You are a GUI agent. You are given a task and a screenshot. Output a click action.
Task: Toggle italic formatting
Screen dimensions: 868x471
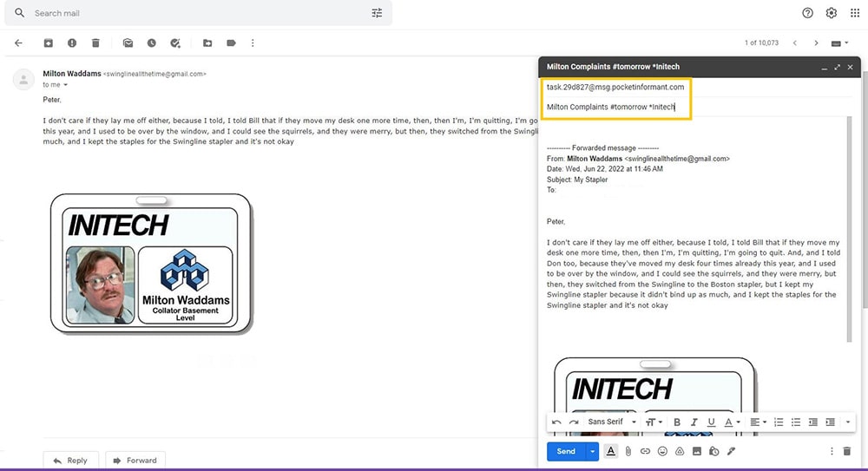click(694, 422)
